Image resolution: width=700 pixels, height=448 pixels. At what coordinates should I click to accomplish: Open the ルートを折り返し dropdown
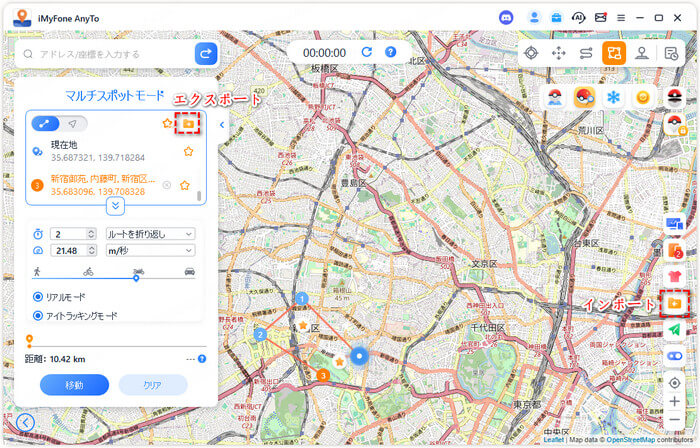150,233
